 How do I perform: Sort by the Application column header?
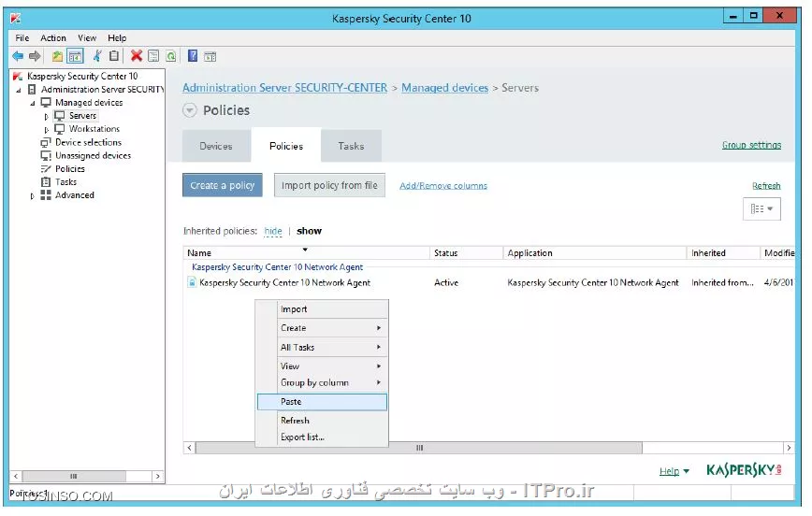pos(595,252)
